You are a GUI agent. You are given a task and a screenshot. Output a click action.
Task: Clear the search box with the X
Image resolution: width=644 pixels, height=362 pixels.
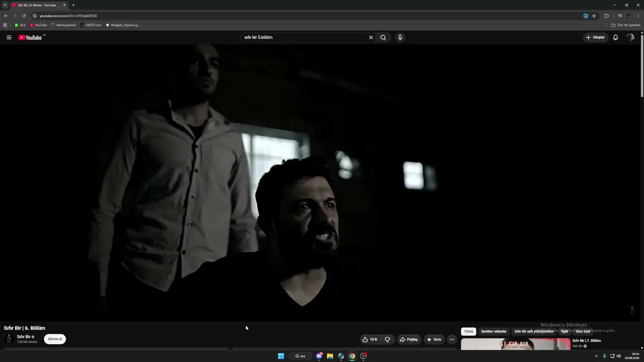(371, 37)
